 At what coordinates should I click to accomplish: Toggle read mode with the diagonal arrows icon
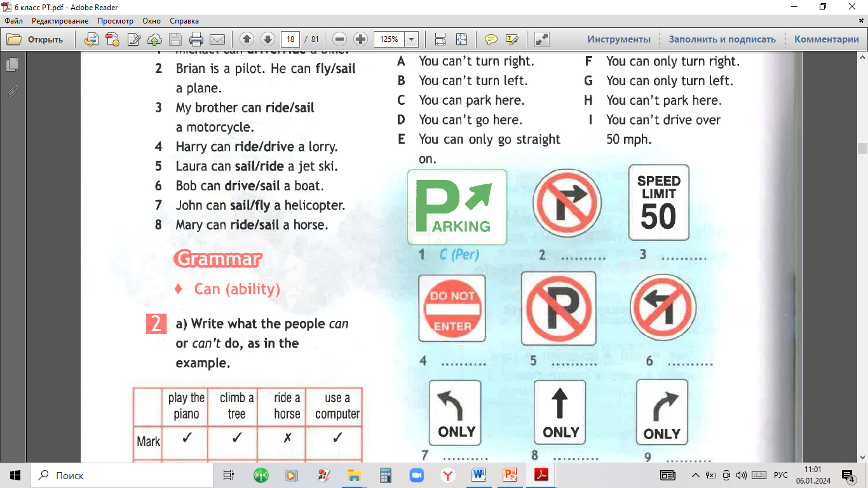(541, 39)
